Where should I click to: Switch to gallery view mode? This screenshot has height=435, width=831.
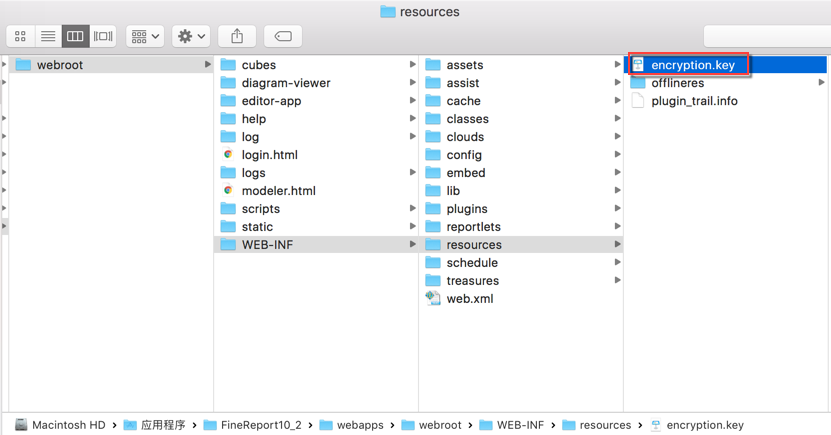pyautogui.click(x=103, y=36)
